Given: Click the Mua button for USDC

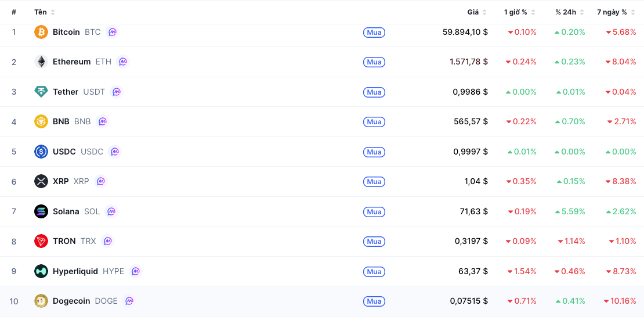Looking at the screenshot, I should 374,152.
